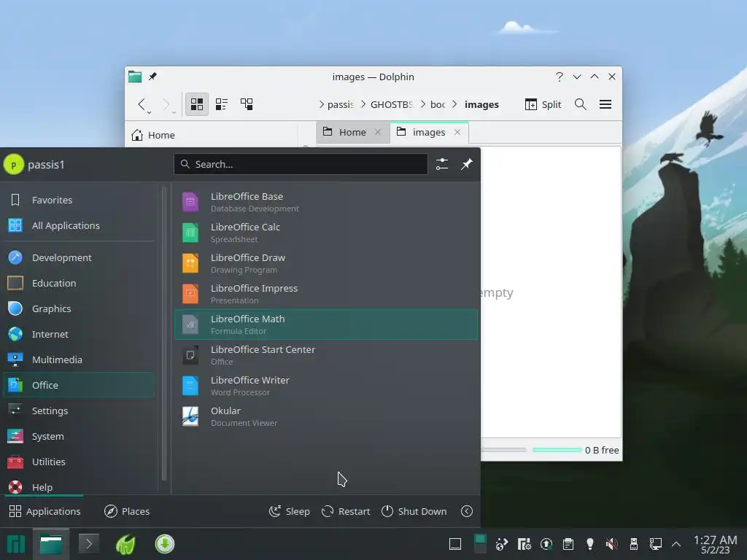Select the Favorites category
This screenshot has width=747, height=560.
(x=79, y=200)
